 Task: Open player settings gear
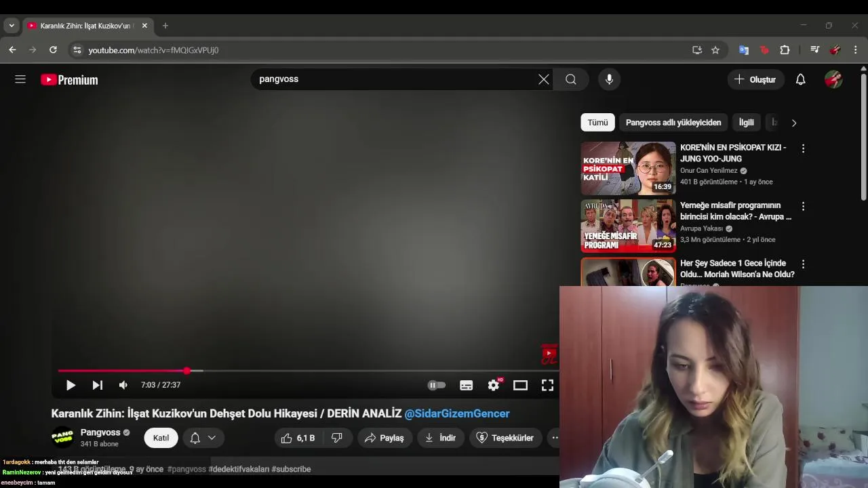point(494,385)
